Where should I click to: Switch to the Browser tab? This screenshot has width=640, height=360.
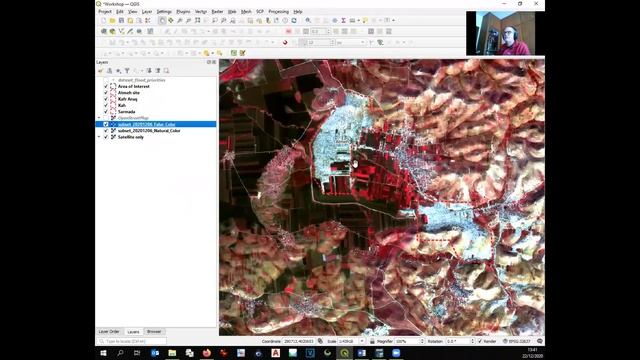[x=154, y=332]
